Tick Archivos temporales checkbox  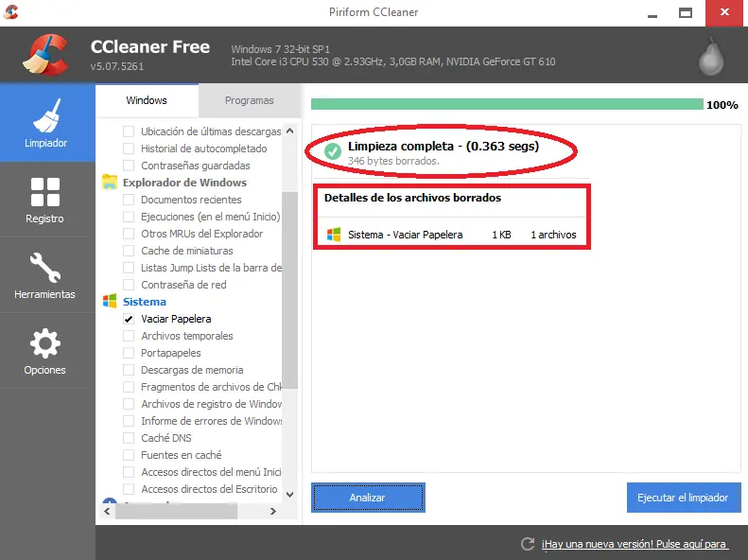(129, 336)
